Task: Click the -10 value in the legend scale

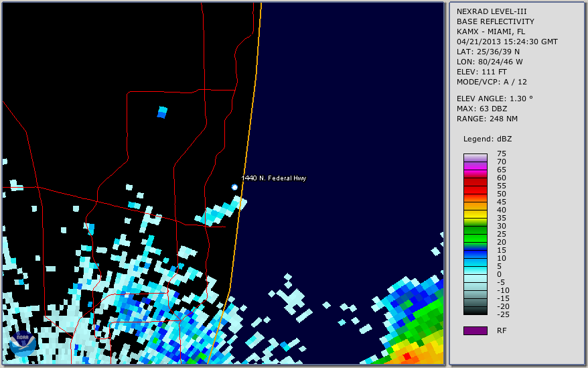Action: pos(503,291)
